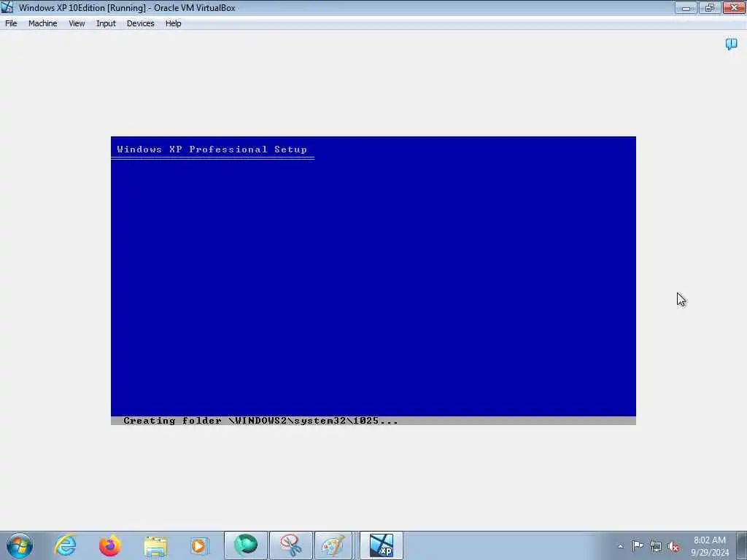Viewport: 747px width, 560px height.
Task: Open Action Center flag icon
Action: [638, 545]
